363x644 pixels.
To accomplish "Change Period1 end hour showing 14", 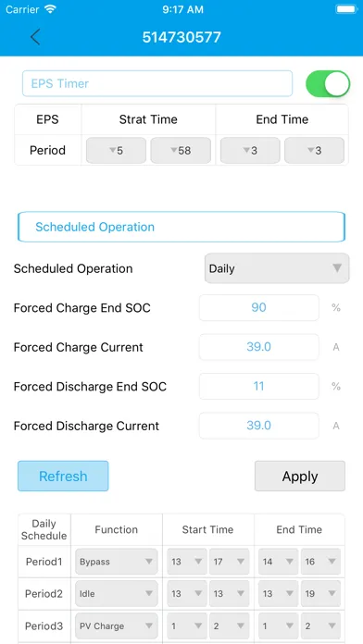I will pos(278,562).
